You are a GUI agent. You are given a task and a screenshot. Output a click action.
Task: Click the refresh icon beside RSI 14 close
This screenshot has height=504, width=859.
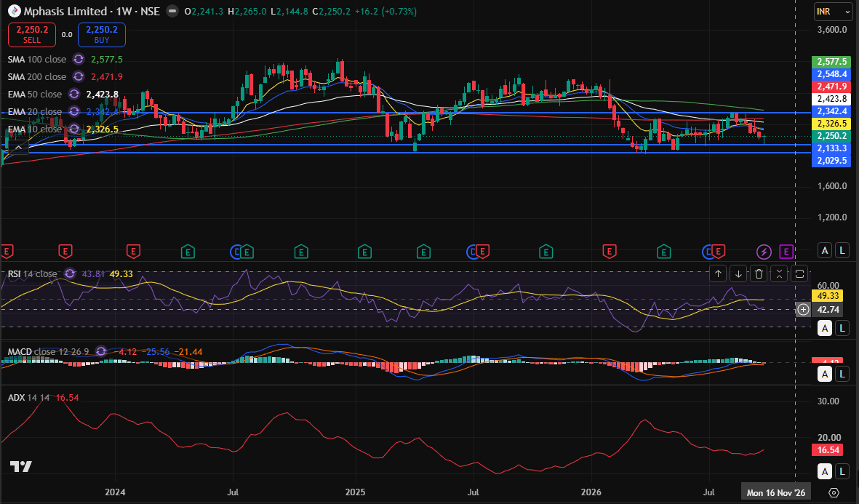pyautogui.click(x=70, y=273)
